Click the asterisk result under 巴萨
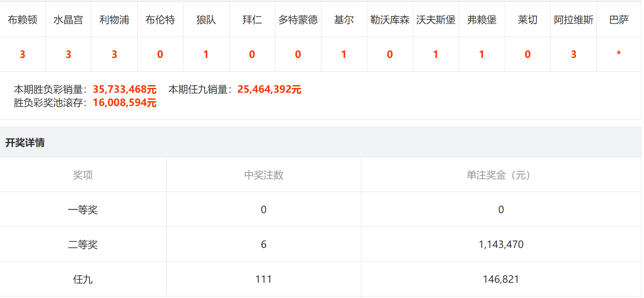Screen dimensions: 644x298 tap(619, 53)
